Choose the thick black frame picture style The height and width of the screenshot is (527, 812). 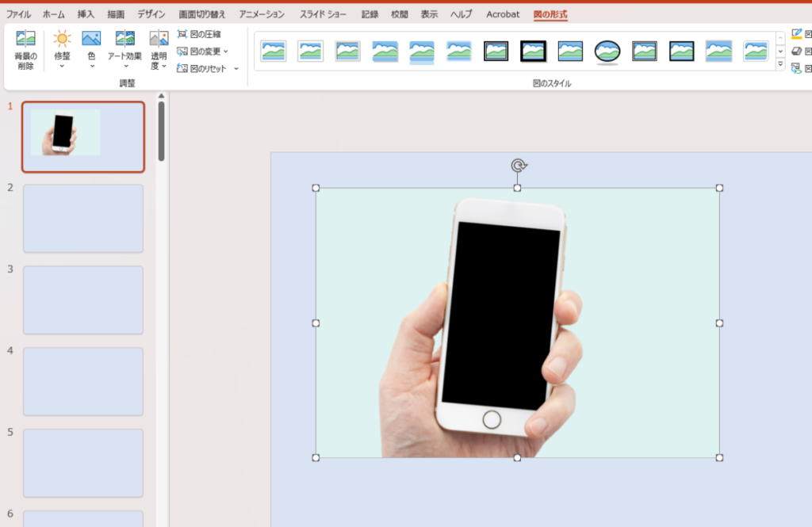(533, 52)
